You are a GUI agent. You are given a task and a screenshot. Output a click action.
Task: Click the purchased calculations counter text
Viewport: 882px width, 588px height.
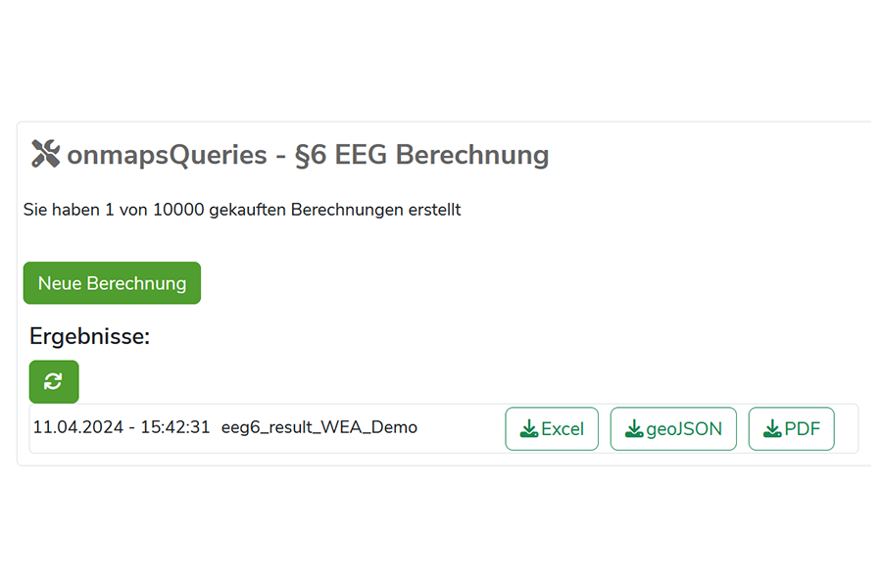tap(242, 209)
